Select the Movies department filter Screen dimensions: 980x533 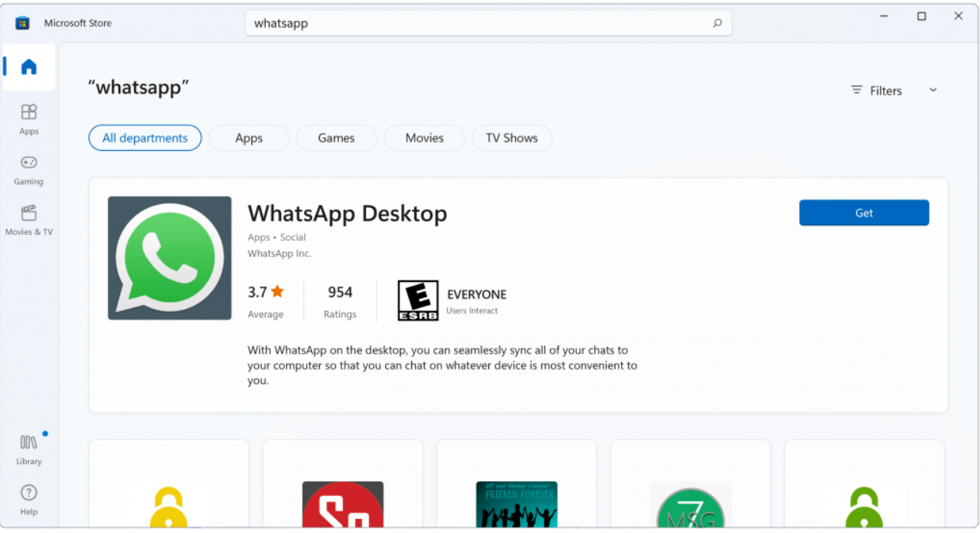point(425,138)
